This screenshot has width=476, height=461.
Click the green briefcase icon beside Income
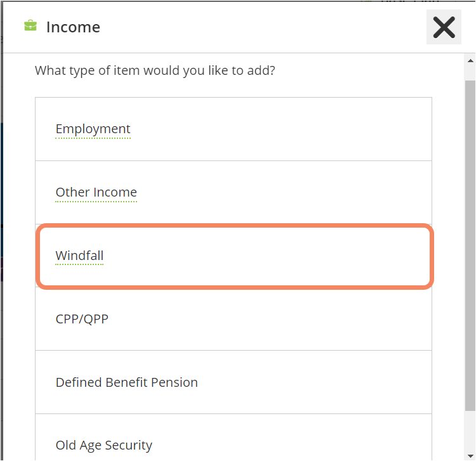click(30, 26)
